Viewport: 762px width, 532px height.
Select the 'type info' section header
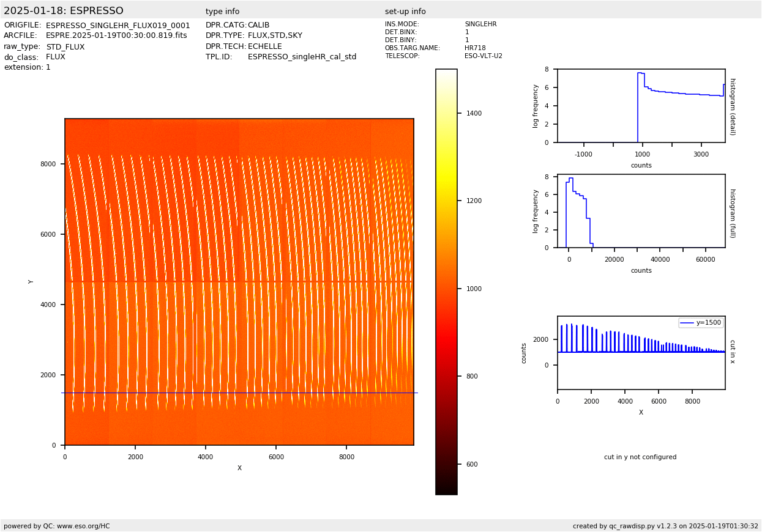[222, 12]
